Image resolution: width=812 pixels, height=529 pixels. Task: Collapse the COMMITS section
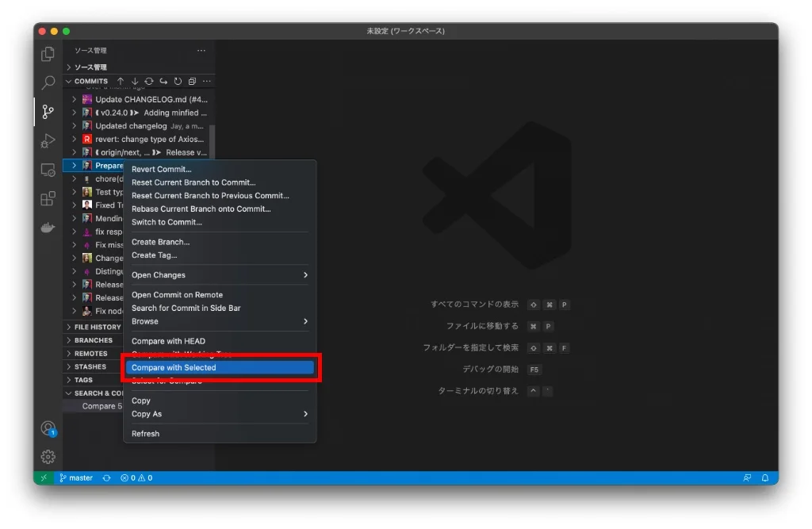point(69,81)
